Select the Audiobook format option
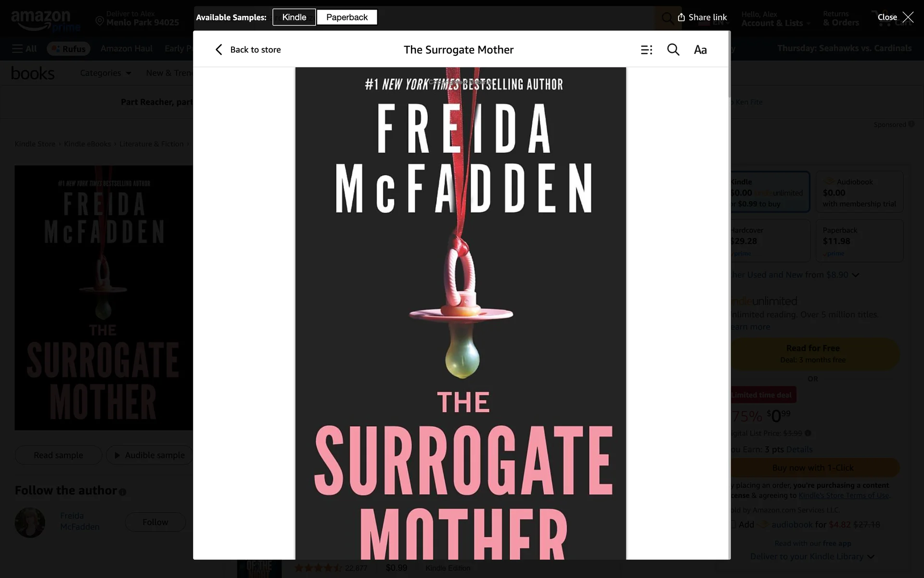 point(860,192)
